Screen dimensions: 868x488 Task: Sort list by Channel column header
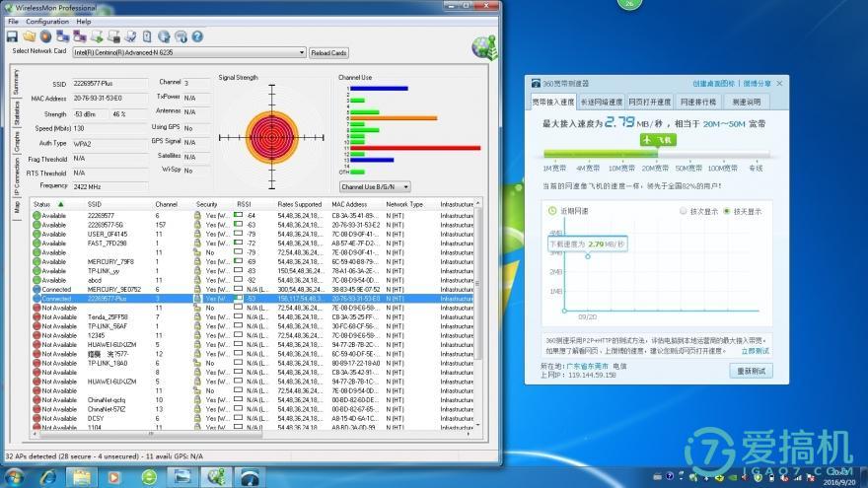tap(166, 204)
